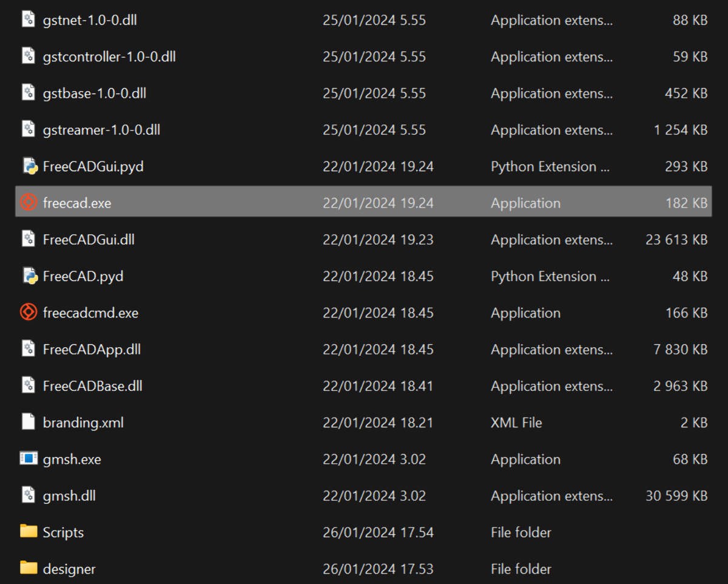Click the freecad.exe FreeCAD logo icon
Image resolution: width=728 pixels, height=584 pixels.
click(29, 203)
